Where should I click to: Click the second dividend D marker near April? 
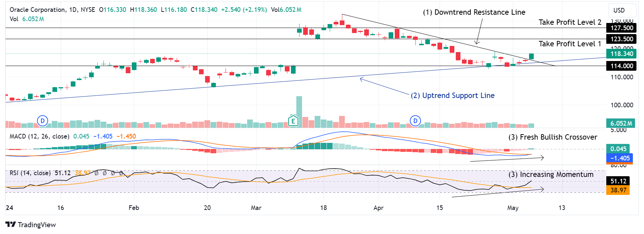coord(415,121)
